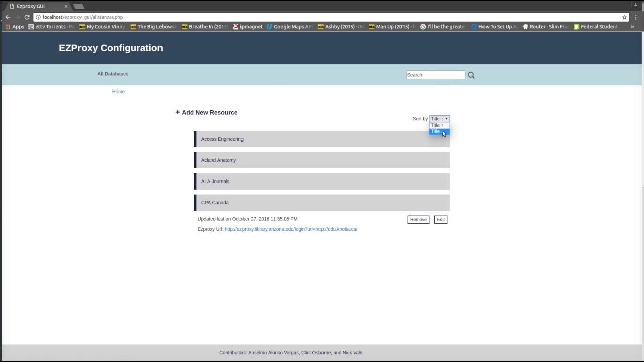This screenshot has height=362, width=644.
Task: Open the ipmagnet bookmark
Action: point(248,27)
